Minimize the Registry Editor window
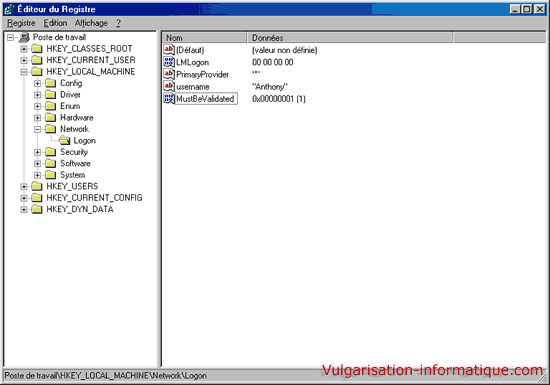The image size is (550, 385). [515, 9]
